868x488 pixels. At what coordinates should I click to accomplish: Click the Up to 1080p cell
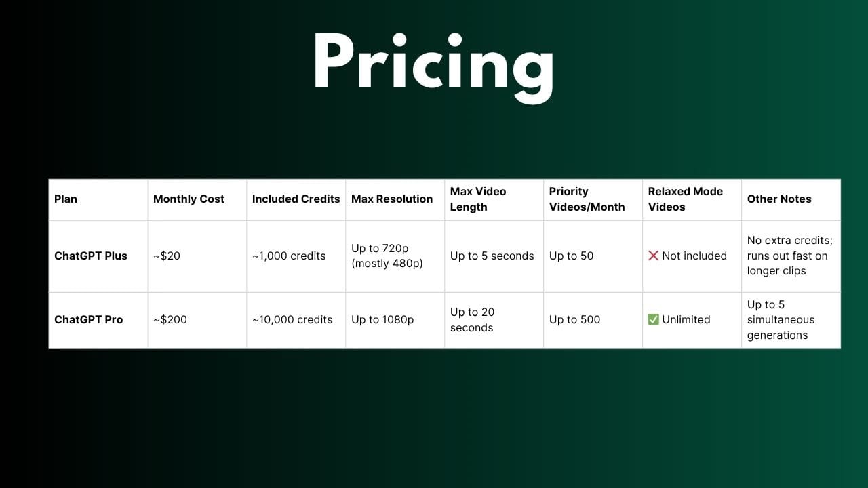[x=382, y=319]
